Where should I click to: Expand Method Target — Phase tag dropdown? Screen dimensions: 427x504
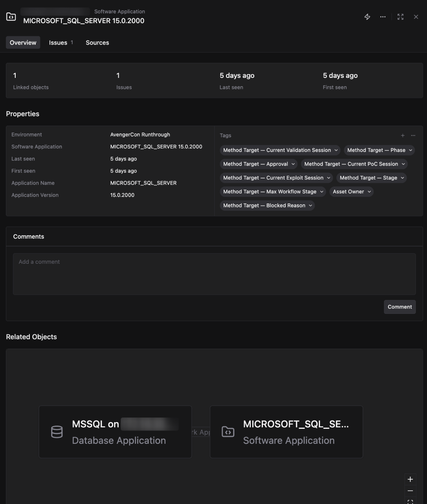(x=379, y=150)
